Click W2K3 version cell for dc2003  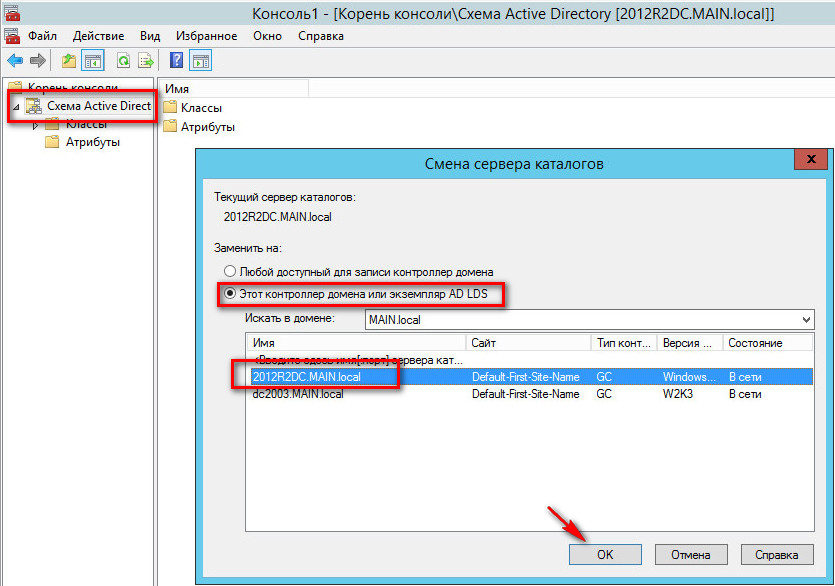(x=677, y=394)
